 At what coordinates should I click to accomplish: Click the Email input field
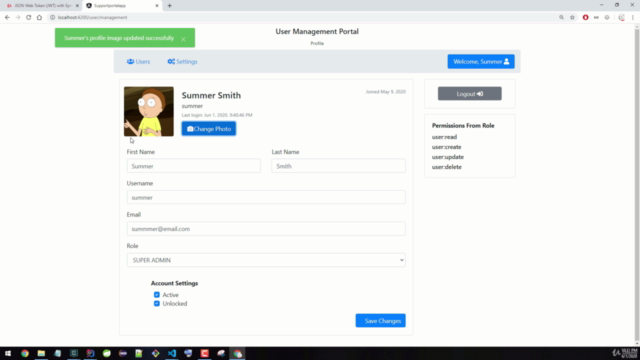pos(266,229)
